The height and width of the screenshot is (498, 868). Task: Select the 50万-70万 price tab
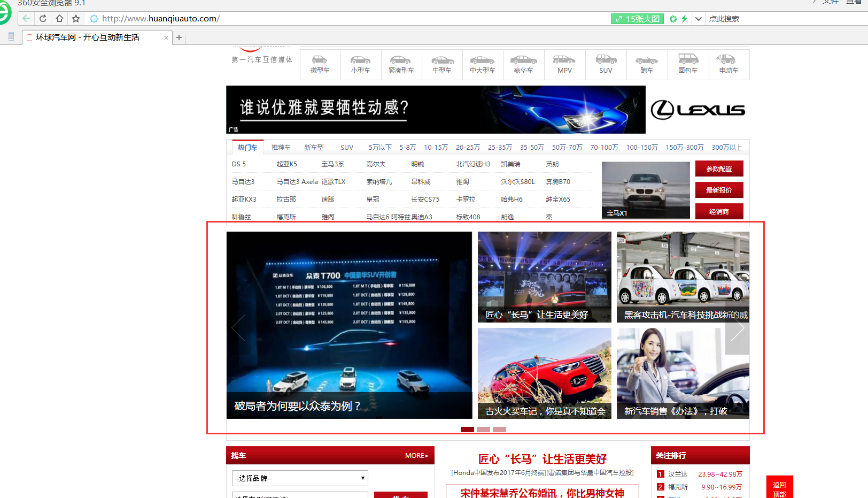[567, 148]
